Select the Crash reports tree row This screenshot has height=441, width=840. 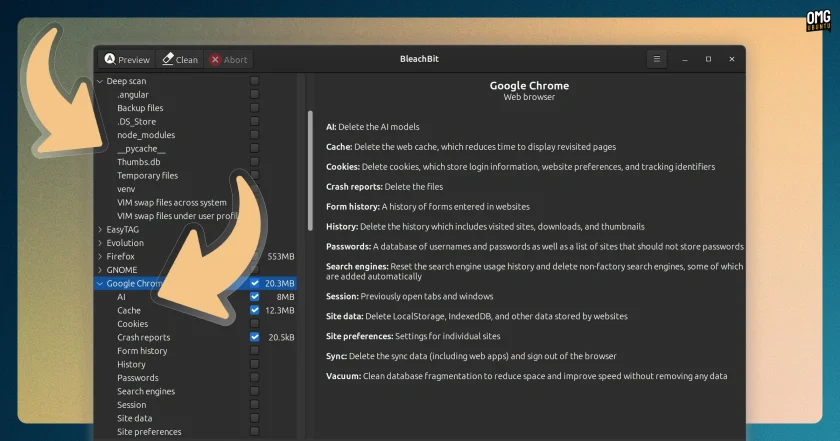(196, 337)
